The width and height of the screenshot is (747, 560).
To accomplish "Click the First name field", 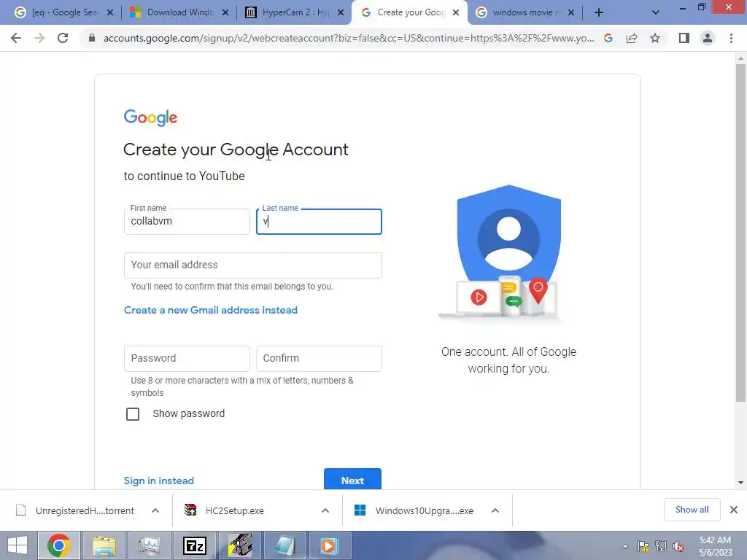I will click(x=187, y=222).
